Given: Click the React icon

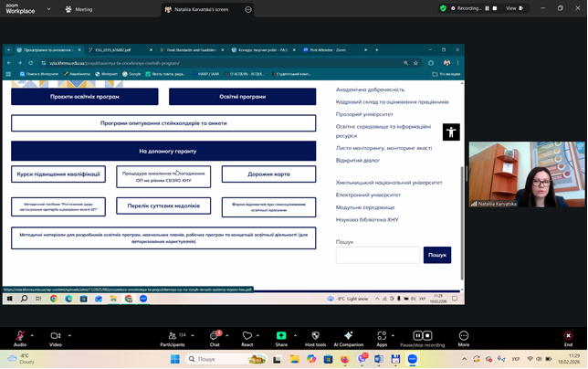Looking at the screenshot, I should tap(247, 336).
